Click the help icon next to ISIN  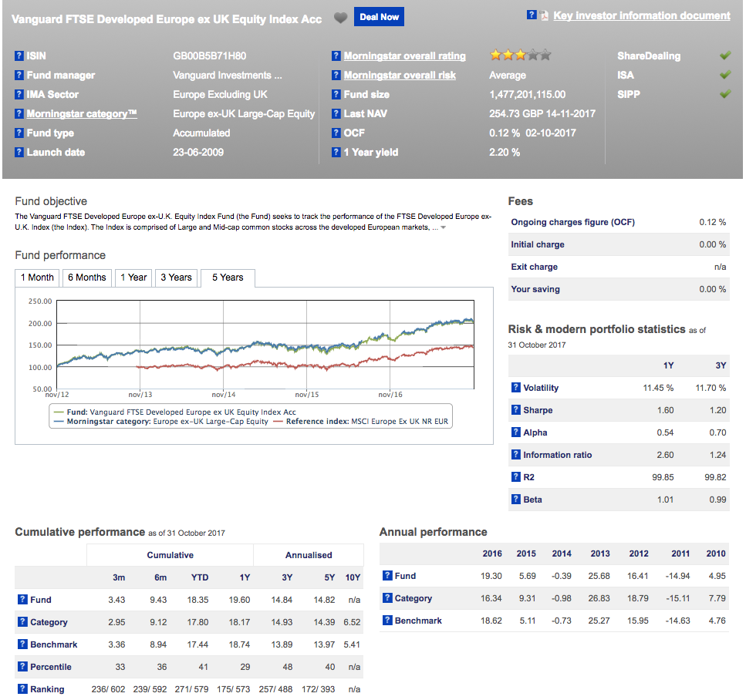[19, 56]
